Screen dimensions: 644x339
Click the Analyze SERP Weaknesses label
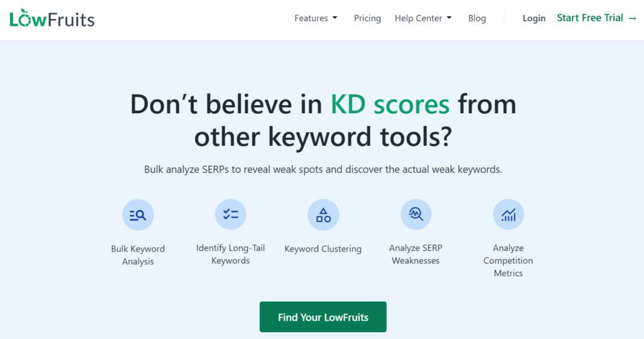click(x=416, y=254)
